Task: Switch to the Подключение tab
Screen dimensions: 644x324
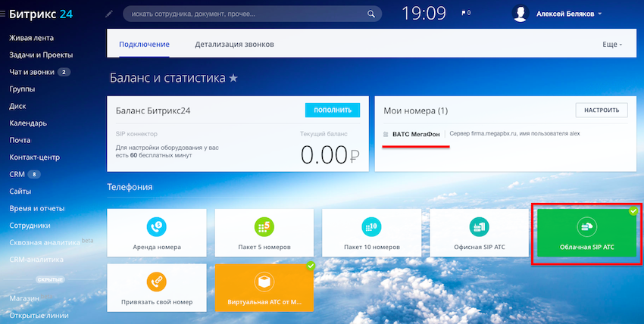Action: [144, 45]
